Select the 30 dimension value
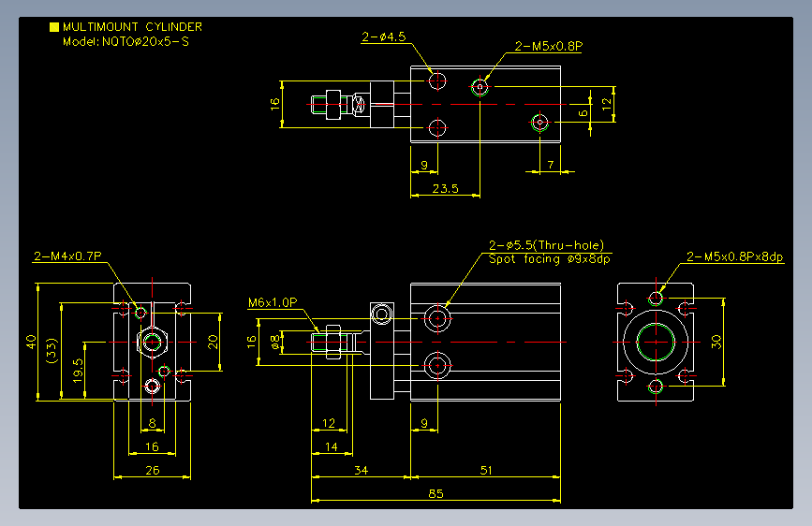The width and height of the screenshot is (812, 526). coord(716,342)
